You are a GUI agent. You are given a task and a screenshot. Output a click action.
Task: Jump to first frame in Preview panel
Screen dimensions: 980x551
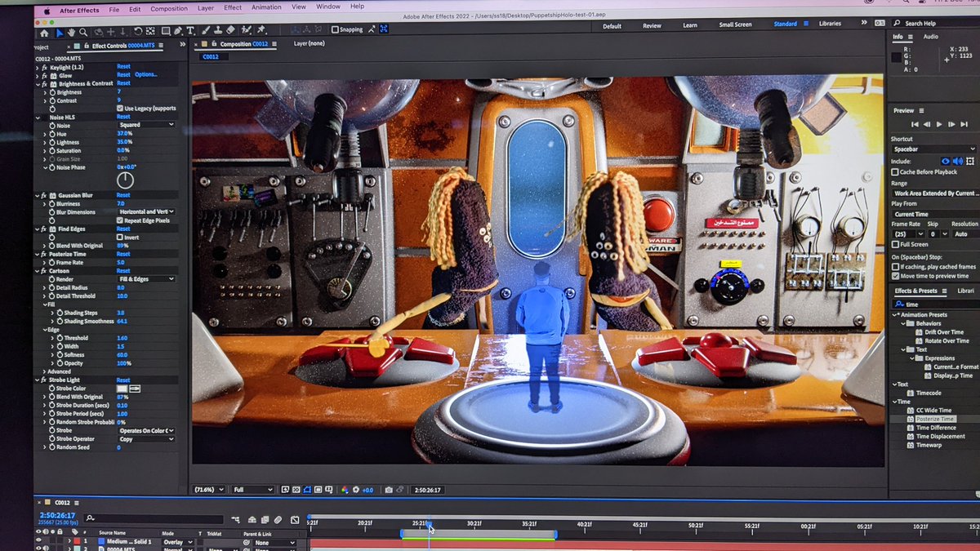point(915,124)
